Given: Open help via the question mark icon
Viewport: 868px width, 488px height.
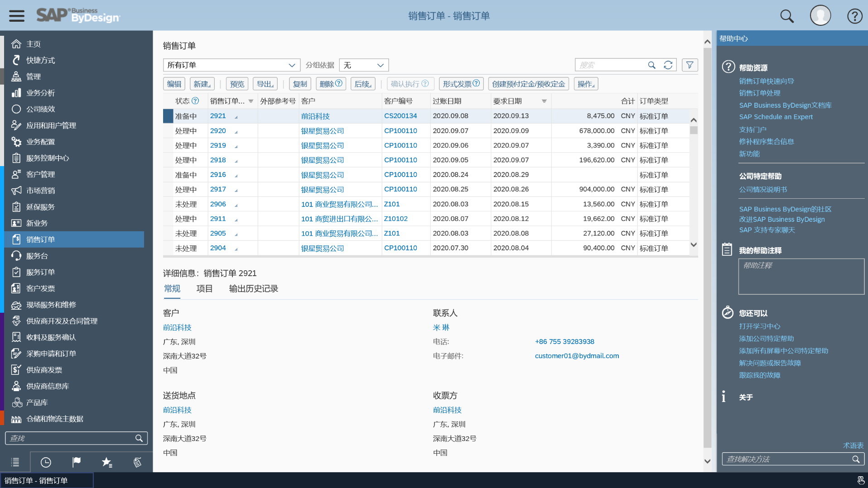Looking at the screenshot, I should pos(854,15).
